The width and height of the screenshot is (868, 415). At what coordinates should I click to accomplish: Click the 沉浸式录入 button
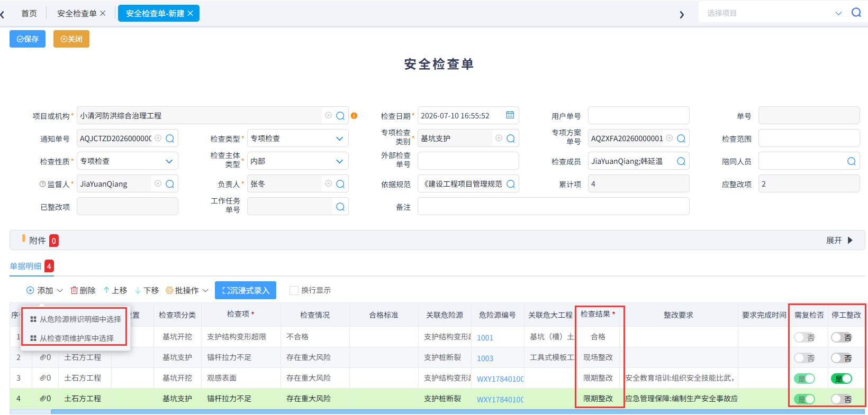point(246,290)
